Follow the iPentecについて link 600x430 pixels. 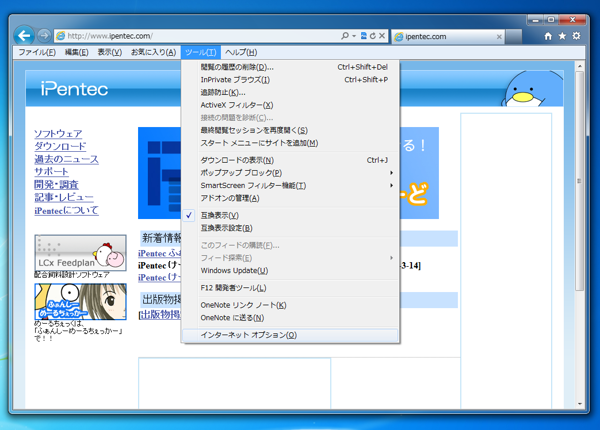pyautogui.click(x=66, y=210)
